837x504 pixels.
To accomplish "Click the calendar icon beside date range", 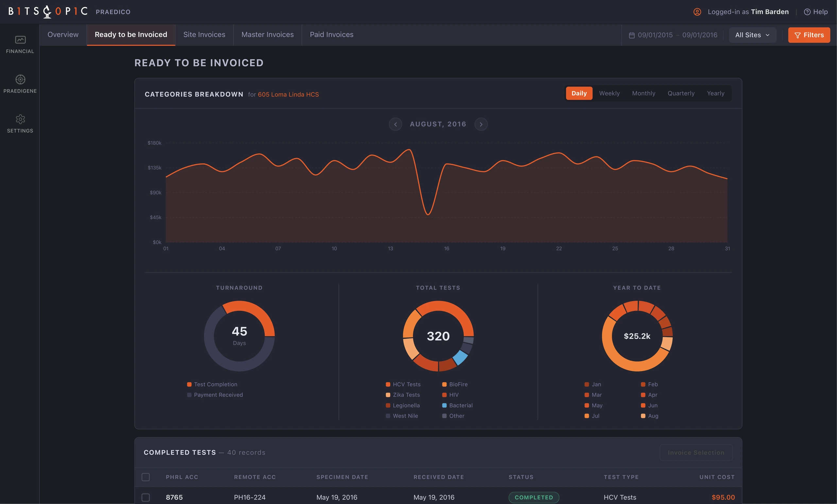I will pyautogui.click(x=631, y=35).
